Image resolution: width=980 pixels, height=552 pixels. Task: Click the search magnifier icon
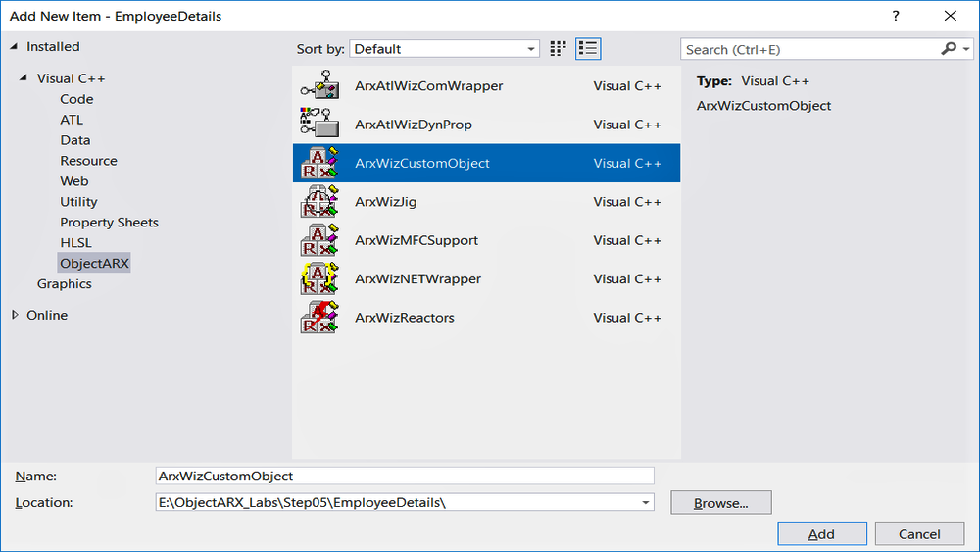pos(949,49)
